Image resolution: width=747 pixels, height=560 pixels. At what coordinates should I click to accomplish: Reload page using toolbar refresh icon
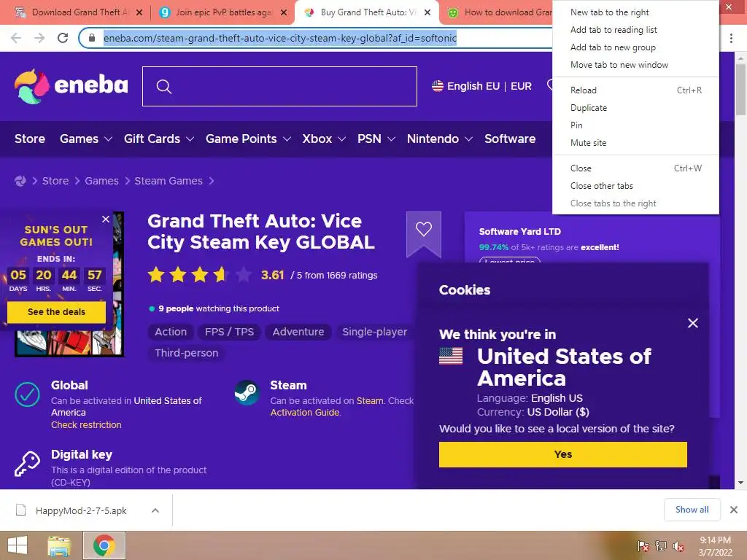(x=63, y=38)
